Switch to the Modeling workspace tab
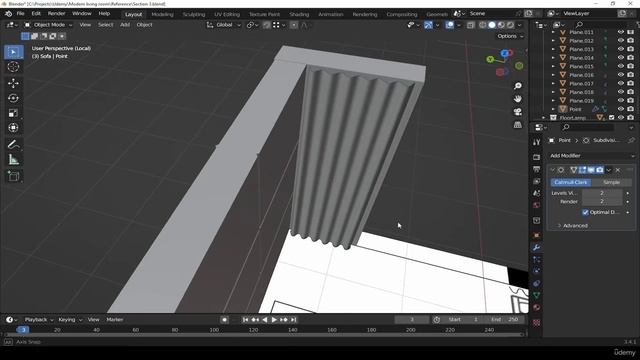 [162, 14]
